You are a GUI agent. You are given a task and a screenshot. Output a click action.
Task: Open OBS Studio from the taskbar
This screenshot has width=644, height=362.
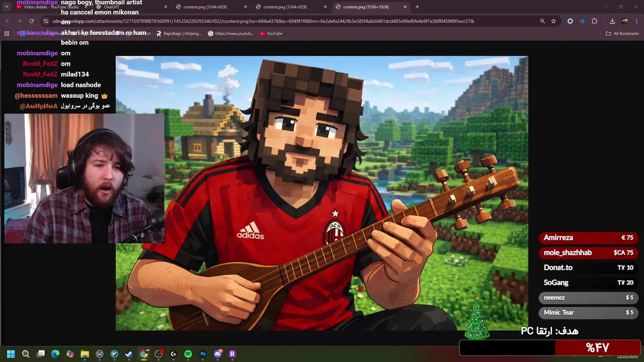[158, 354]
